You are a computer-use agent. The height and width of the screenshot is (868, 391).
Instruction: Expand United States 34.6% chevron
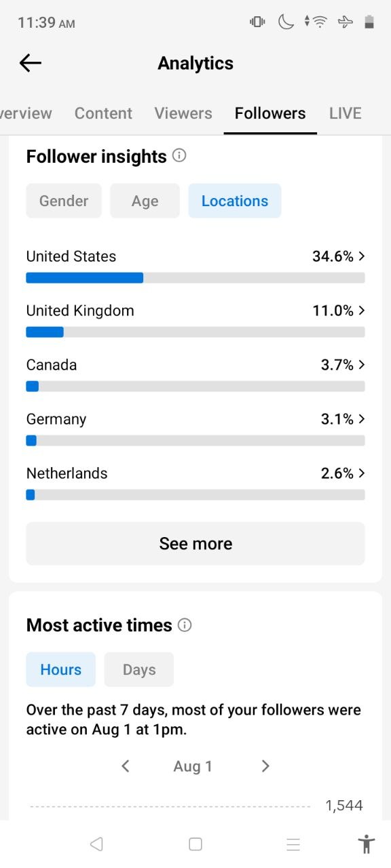pyautogui.click(x=361, y=256)
